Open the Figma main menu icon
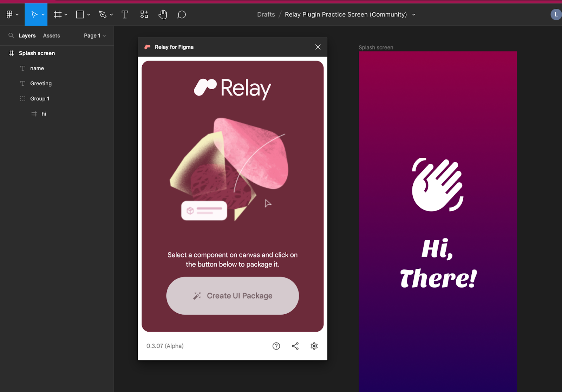The image size is (562, 392). pyautogui.click(x=9, y=14)
